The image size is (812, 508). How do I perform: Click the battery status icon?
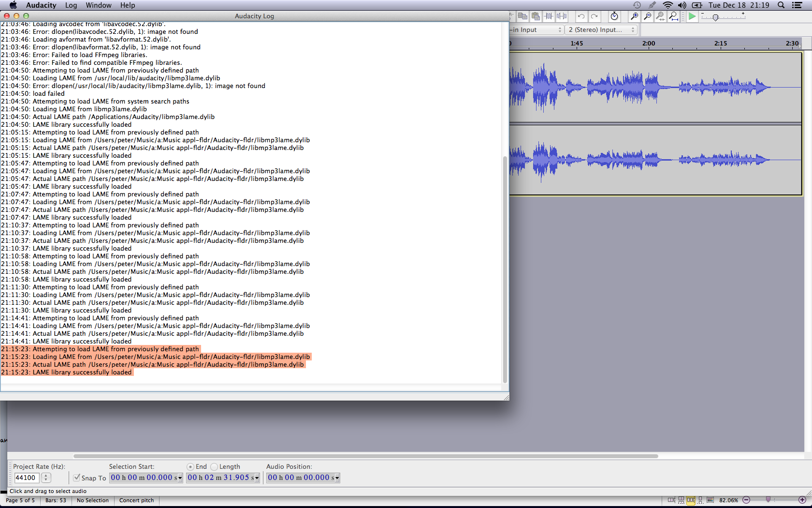tap(697, 5)
